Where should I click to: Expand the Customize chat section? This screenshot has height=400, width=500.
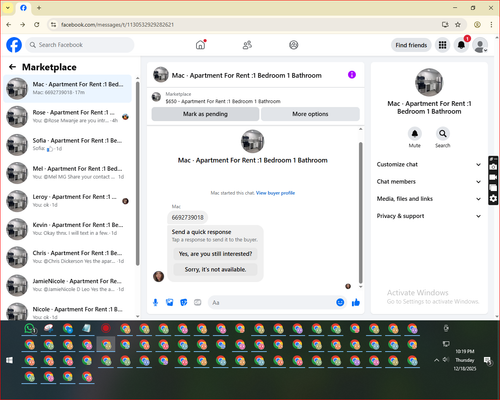(429, 164)
